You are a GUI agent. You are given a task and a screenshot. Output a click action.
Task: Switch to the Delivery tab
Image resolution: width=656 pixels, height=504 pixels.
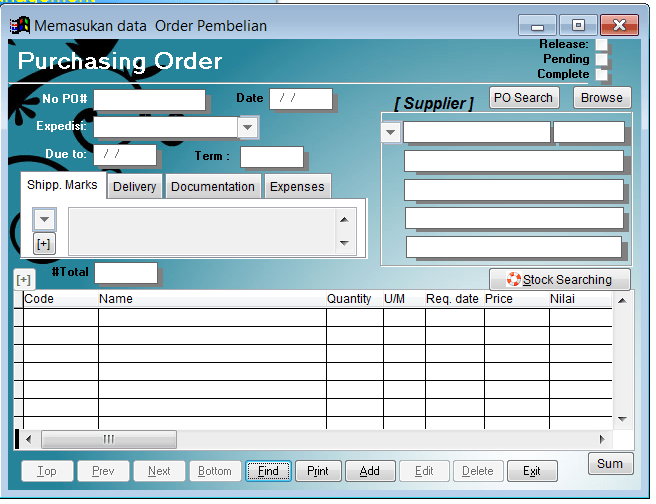[x=134, y=187]
